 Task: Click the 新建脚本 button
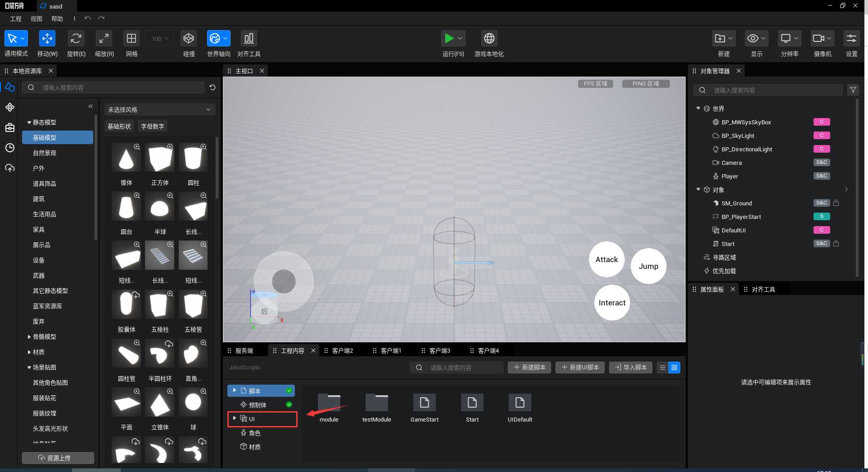(529, 368)
